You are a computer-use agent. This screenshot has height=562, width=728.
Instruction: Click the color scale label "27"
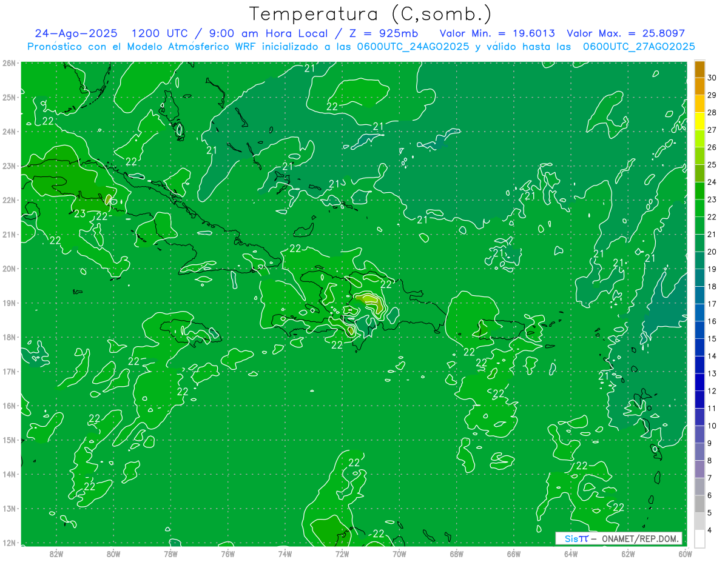(x=712, y=130)
